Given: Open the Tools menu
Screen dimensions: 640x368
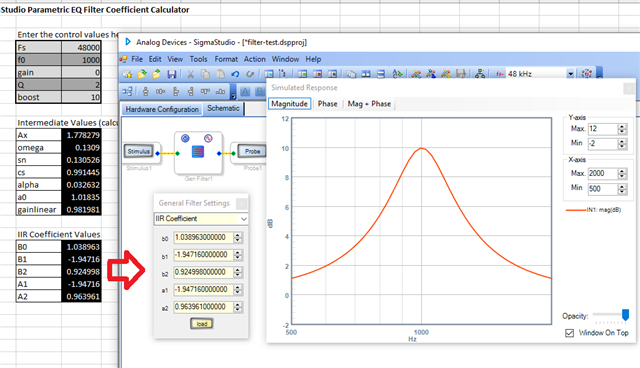Looking at the screenshot, I should 198,59.
